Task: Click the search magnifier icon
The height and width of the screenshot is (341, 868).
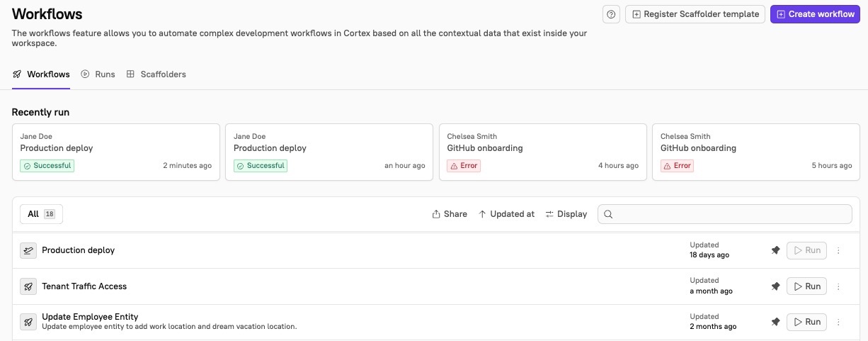Action: point(608,214)
